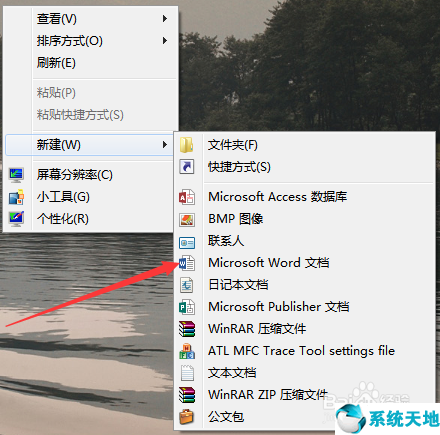Image resolution: width=440 pixels, height=435 pixels.
Task: Click the WinRAR 压缩文件 books icon
Action: click(187, 329)
